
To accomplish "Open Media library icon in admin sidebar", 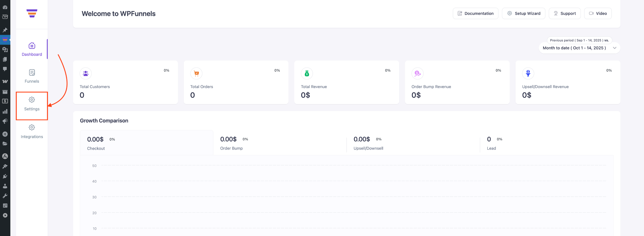I will pyautogui.click(x=5, y=50).
